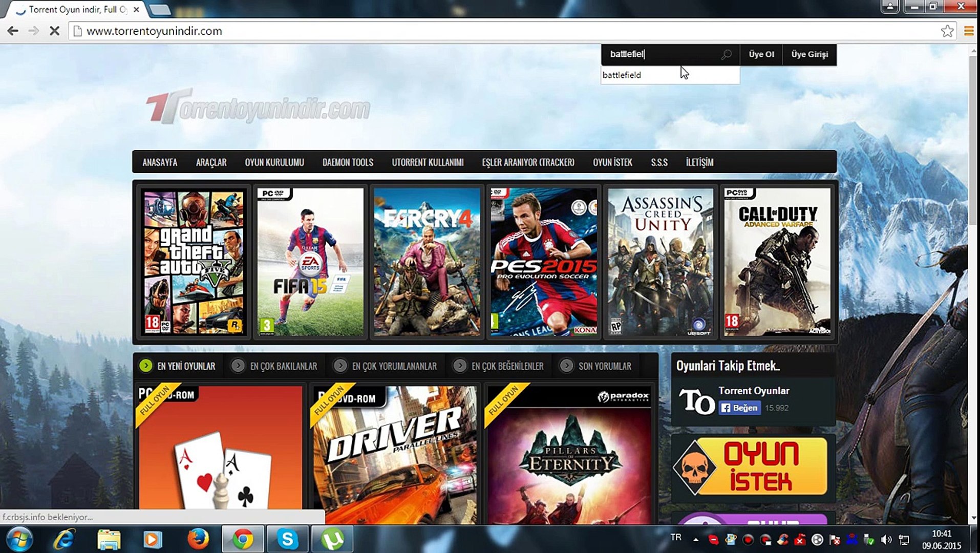Open the Chrome user profile icon in the title bar

[890, 7]
